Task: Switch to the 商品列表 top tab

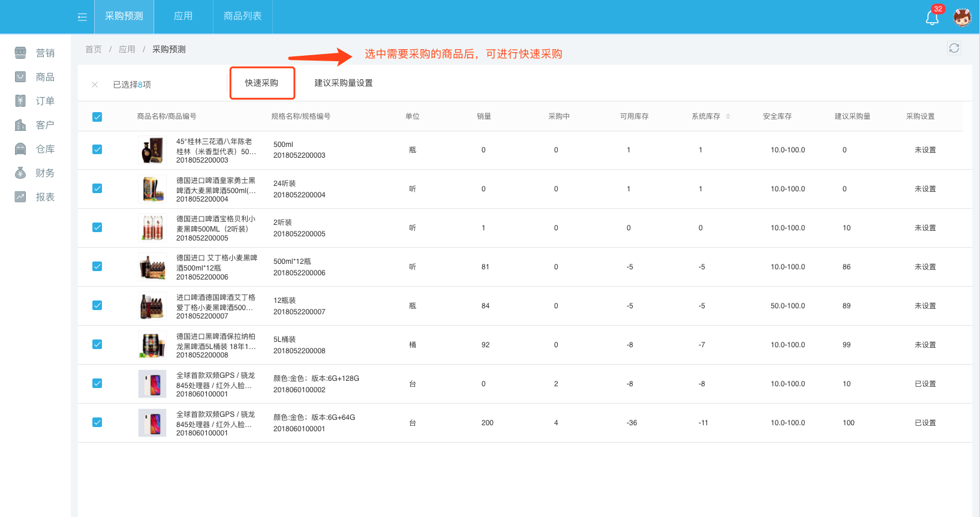Action: pyautogui.click(x=242, y=16)
